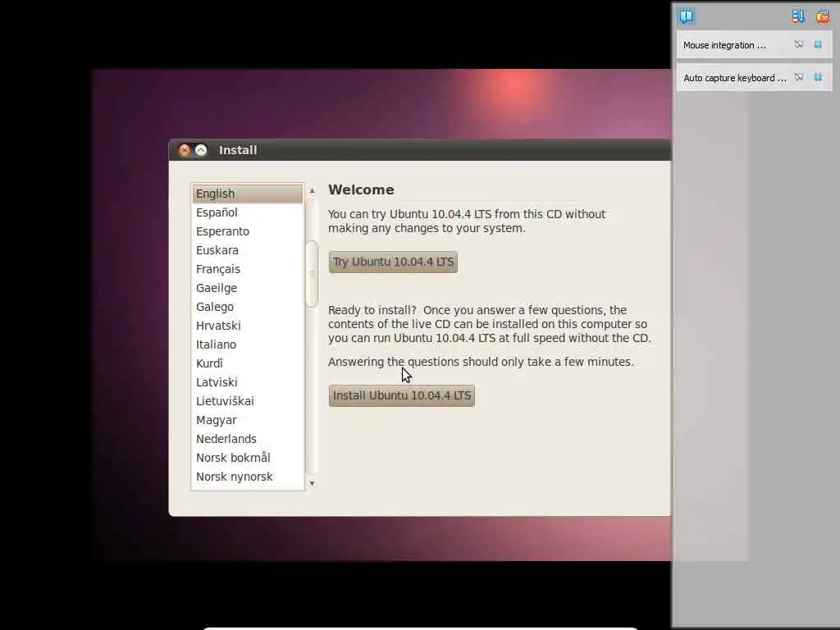Dismiss the Auto capture keyboard notification with blue X
This screenshot has width=840, height=630.
click(818, 77)
